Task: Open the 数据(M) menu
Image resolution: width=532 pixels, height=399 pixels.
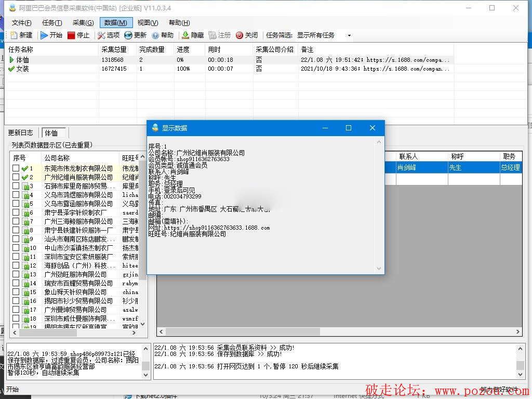Action: (x=115, y=23)
